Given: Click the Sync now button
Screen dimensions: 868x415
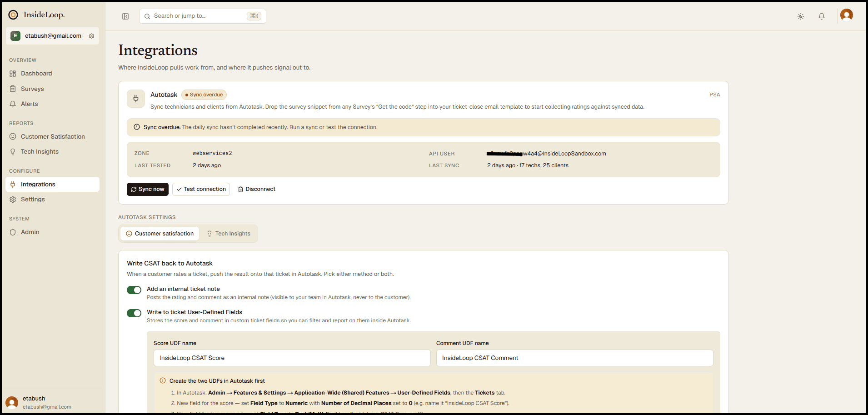Looking at the screenshot, I should click(148, 190).
